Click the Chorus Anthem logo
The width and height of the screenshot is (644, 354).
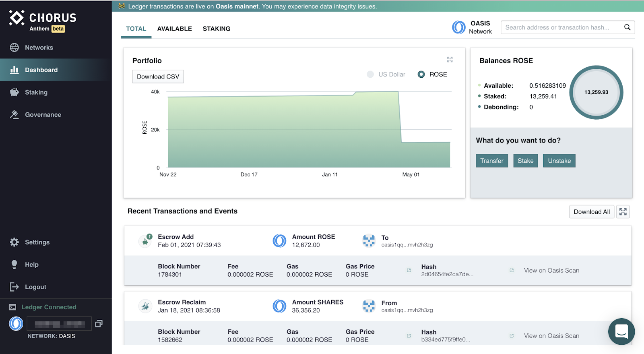click(43, 21)
